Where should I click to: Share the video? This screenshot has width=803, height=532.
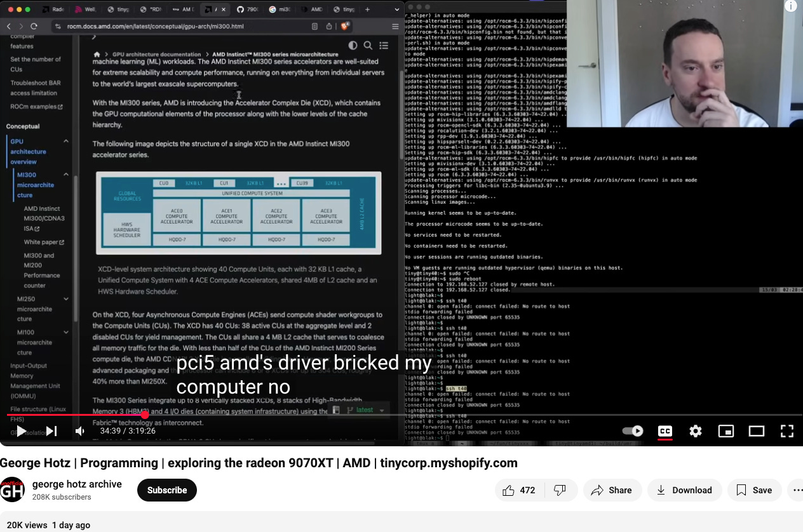point(611,490)
